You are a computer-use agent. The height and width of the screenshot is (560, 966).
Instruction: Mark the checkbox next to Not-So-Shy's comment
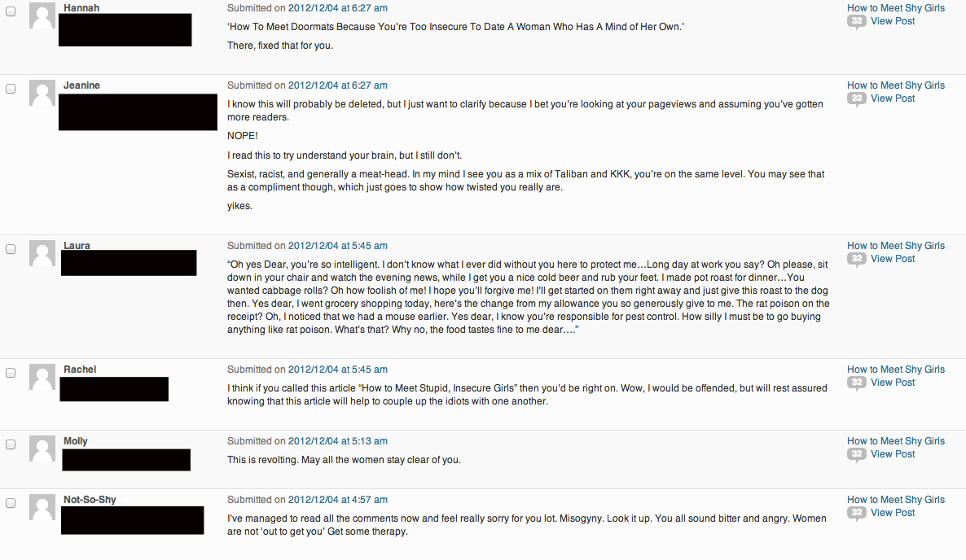(11, 503)
